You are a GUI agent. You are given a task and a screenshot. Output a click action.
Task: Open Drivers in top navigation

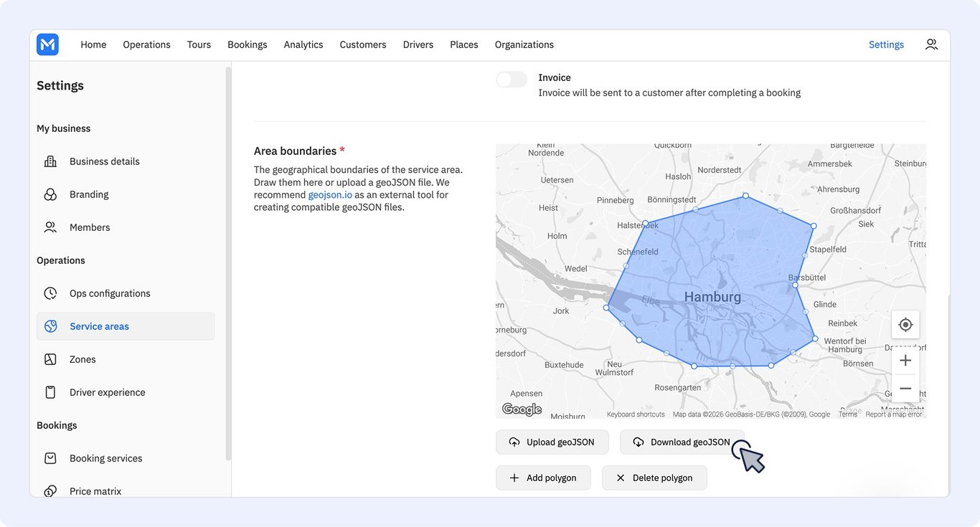coord(418,44)
